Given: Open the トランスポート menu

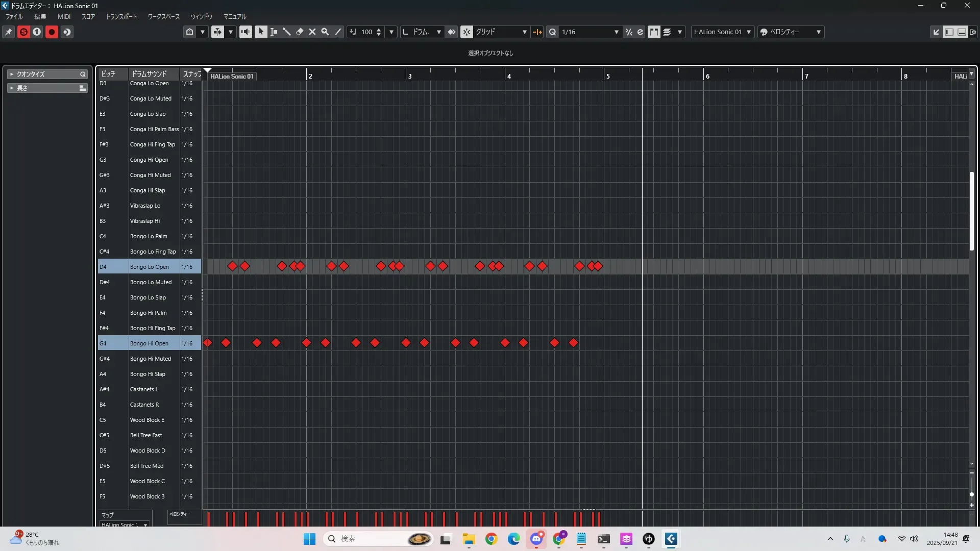Looking at the screenshot, I should pos(121,16).
